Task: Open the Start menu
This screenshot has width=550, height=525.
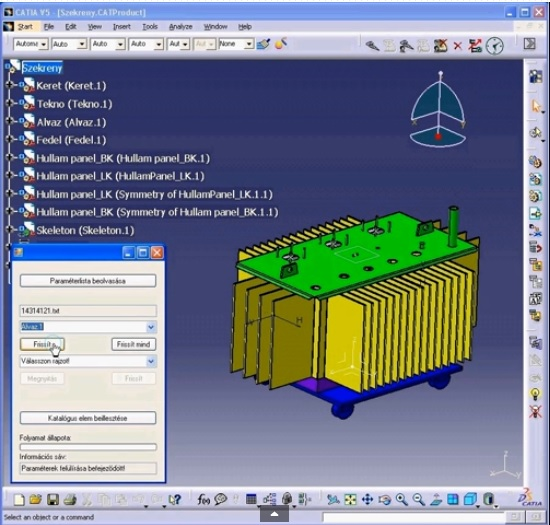Action: 25,27
